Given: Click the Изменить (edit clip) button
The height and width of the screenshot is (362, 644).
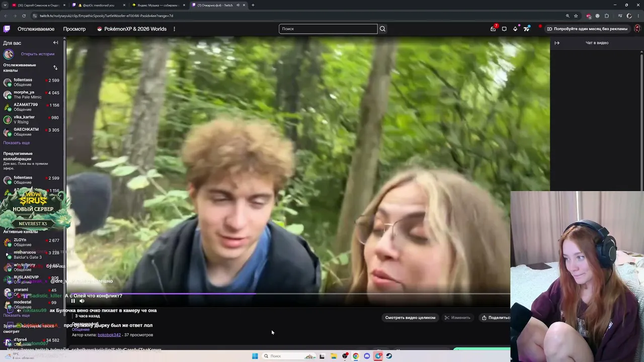Looking at the screenshot, I should [x=457, y=318].
